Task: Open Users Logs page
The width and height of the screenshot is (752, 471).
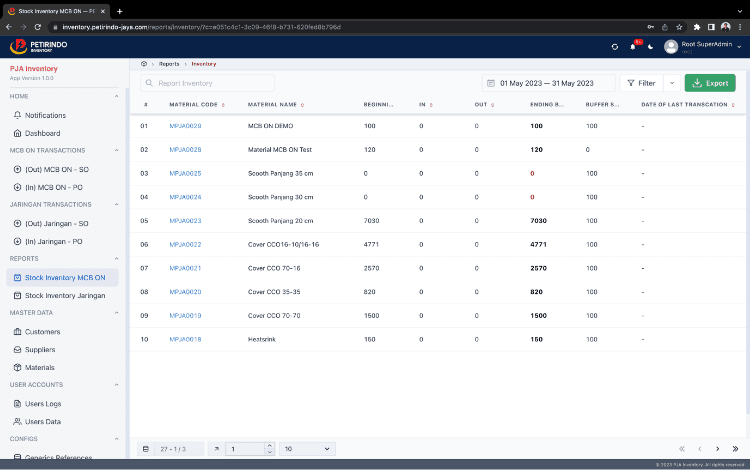Action: [x=43, y=404]
